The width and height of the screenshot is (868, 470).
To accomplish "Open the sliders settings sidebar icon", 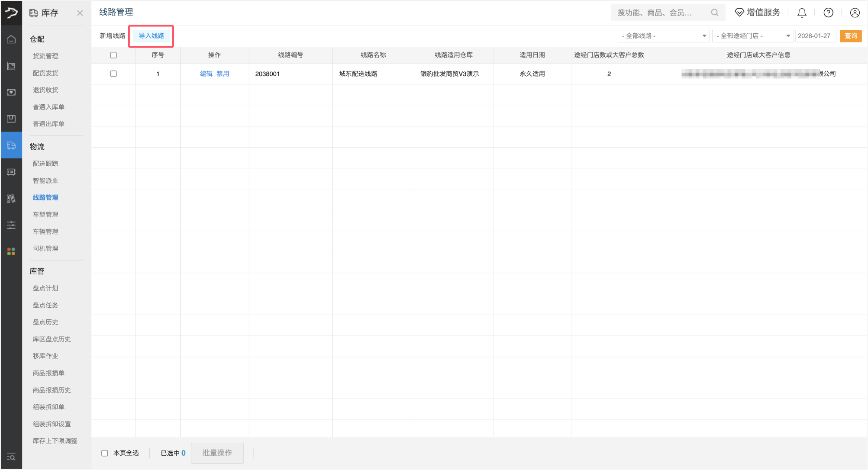I will point(11,225).
